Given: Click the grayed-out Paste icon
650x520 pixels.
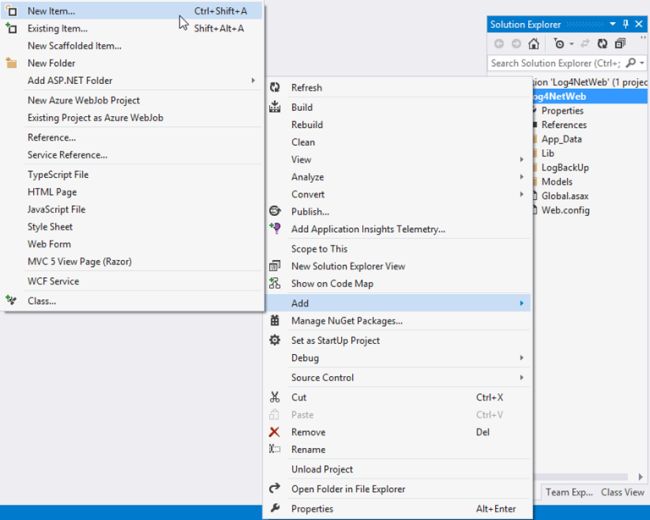Looking at the screenshot, I should pos(274,414).
